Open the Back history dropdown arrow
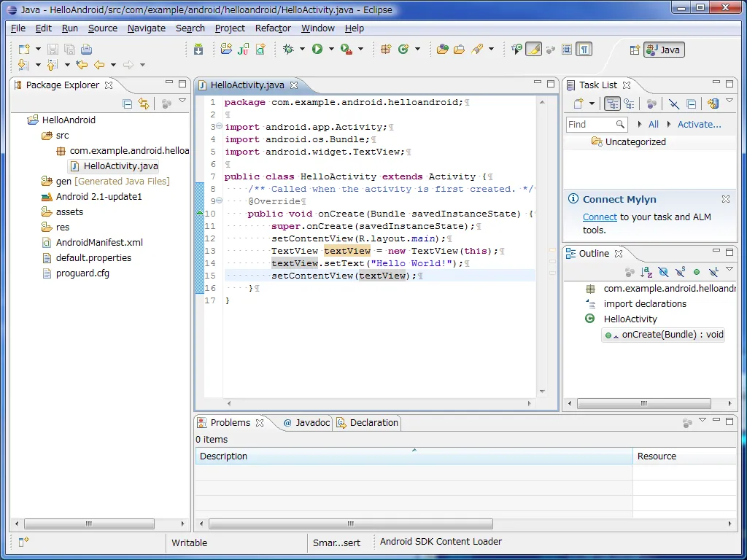This screenshot has width=747, height=560. (x=113, y=65)
